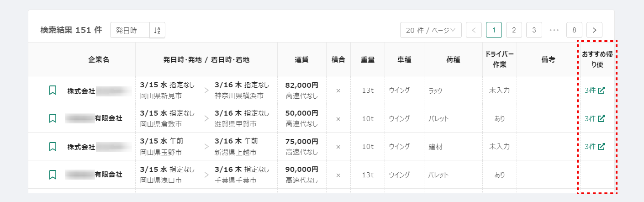
Task: Click sort order icon beside 発日時
Action: point(157,30)
